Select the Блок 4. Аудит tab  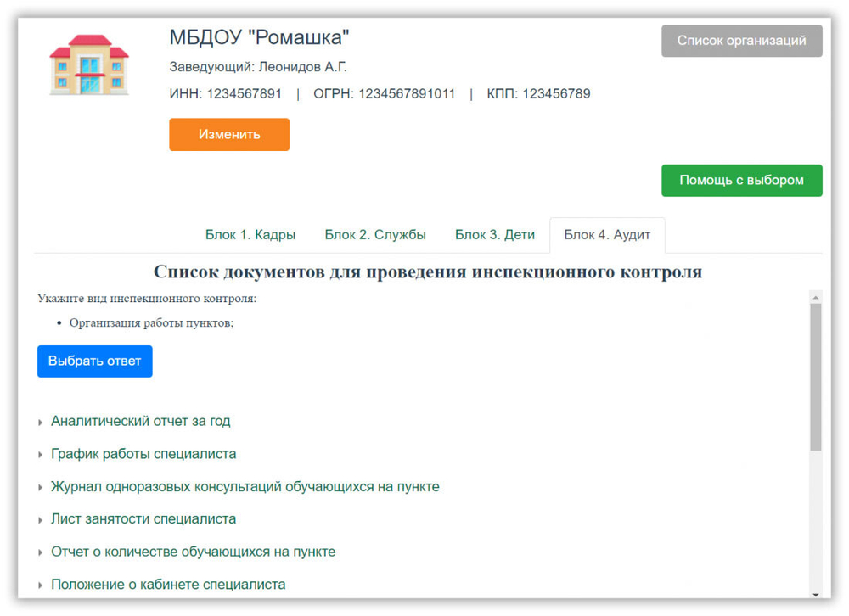[x=607, y=235]
